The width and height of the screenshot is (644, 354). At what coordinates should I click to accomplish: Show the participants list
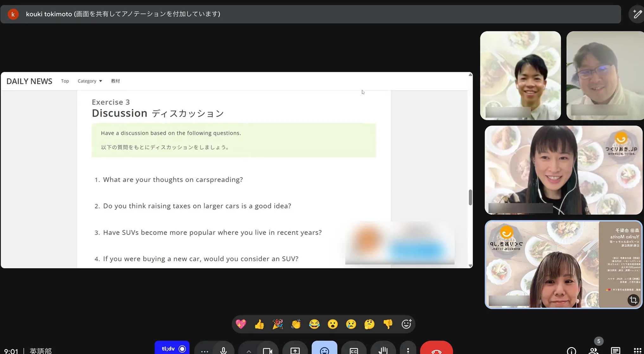[x=593, y=351]
